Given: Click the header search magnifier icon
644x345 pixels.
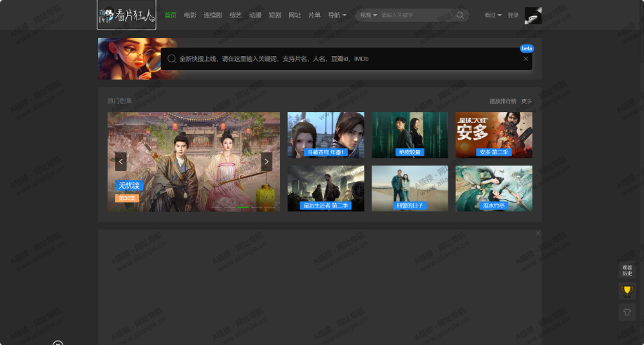Looking at the screenshot, I should 460,15.
